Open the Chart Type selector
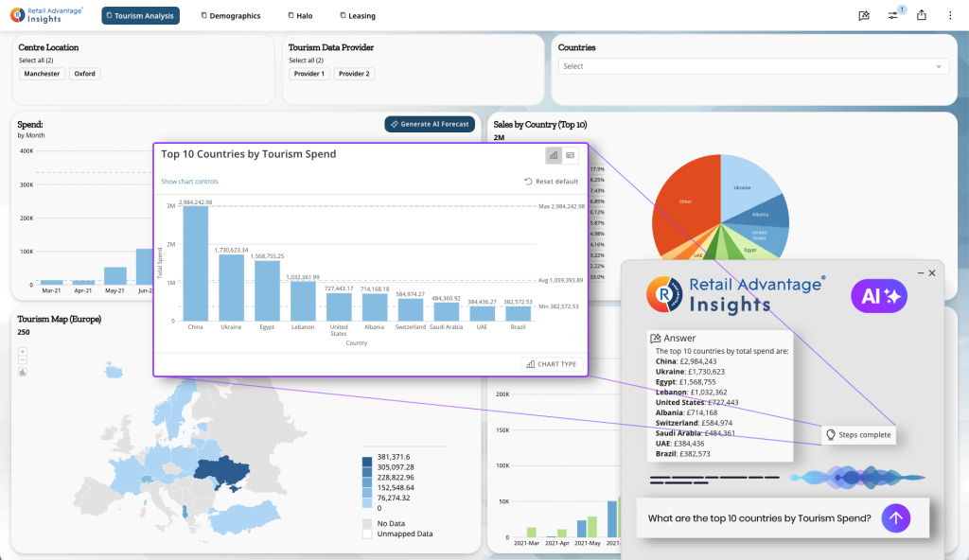This screenshot has width=969, height=560. click(550, 365)
